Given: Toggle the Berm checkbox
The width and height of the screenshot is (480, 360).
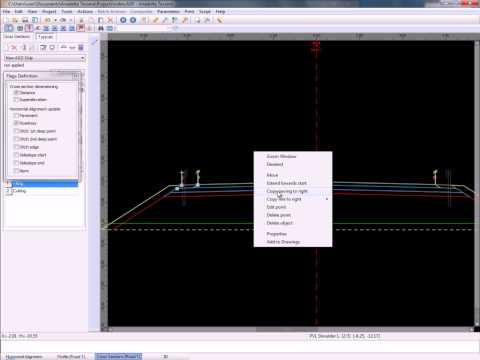Looking at the screenshot, I should click(16, 171).
